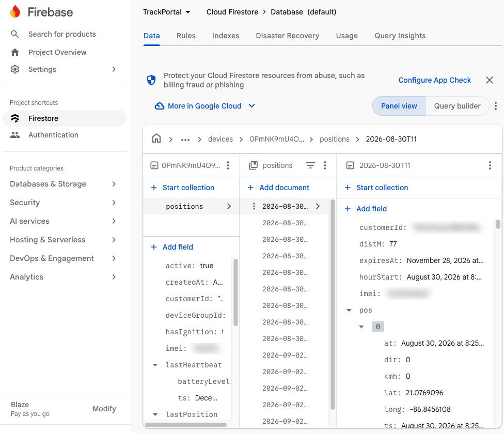Open options for the selected 2026-08-30 document row
Image resolution: width=504 pixels, height=433 pixels.
254,206
